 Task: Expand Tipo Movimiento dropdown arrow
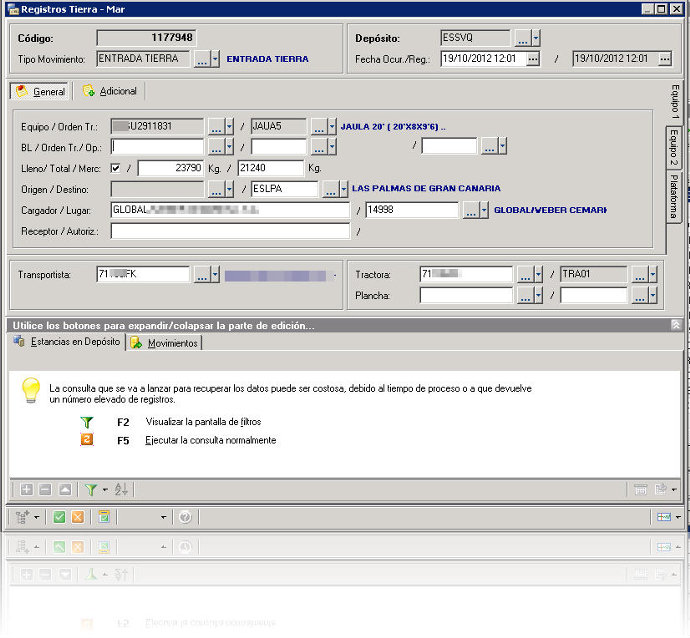tap(215, 59)
